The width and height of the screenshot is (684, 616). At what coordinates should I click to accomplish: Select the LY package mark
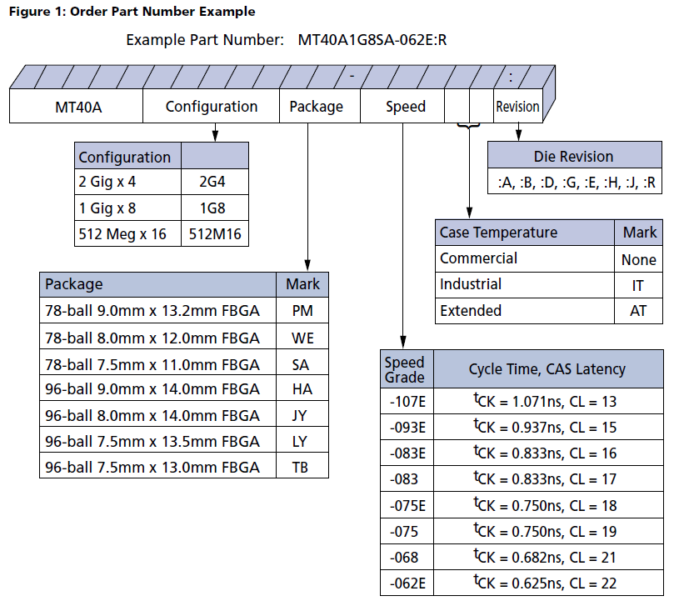(x=302, y=439)
